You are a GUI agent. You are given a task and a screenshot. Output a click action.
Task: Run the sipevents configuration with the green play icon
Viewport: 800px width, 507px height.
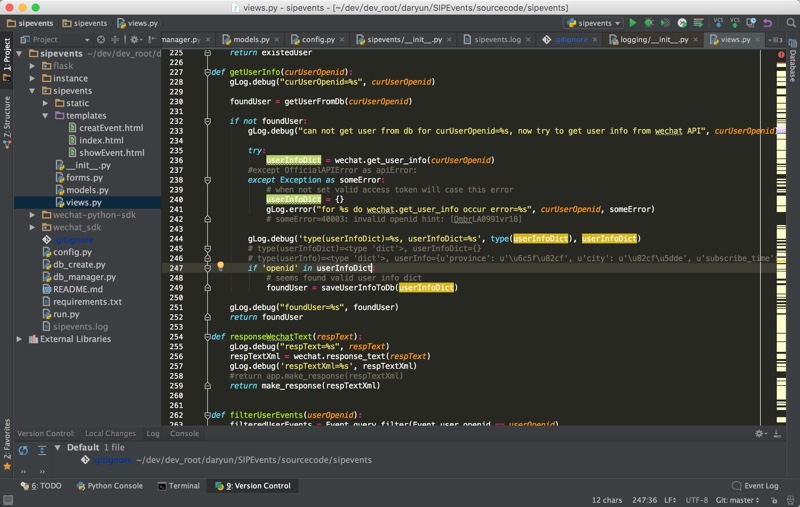[632, 22]
